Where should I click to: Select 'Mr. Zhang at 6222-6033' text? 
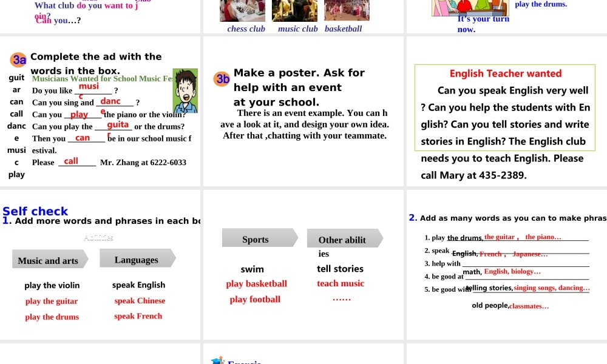pos(143,163)
